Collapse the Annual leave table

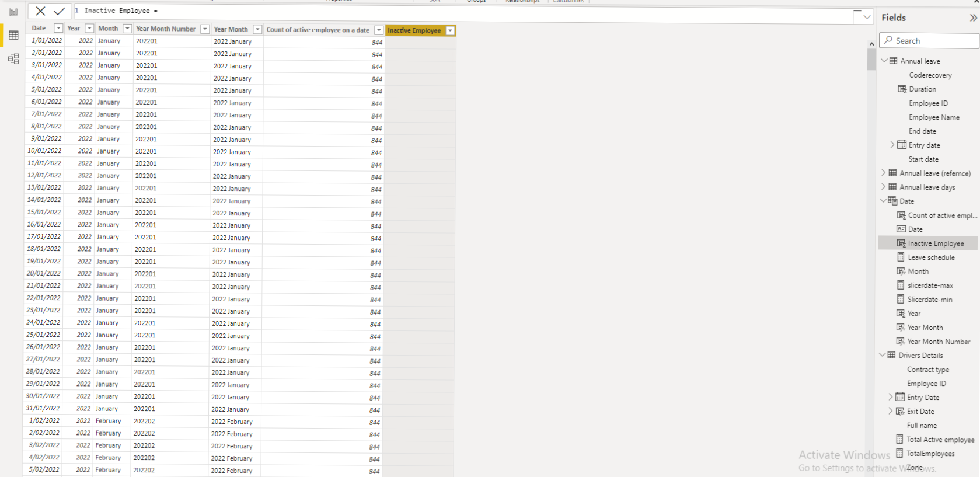click(x=884, y=61)
